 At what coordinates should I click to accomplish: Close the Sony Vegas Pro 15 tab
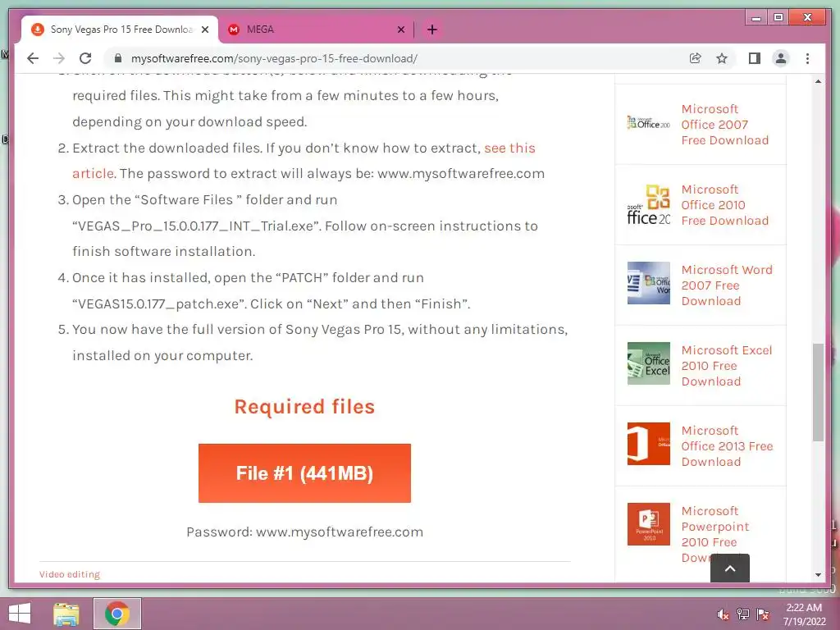pos(204,30)
